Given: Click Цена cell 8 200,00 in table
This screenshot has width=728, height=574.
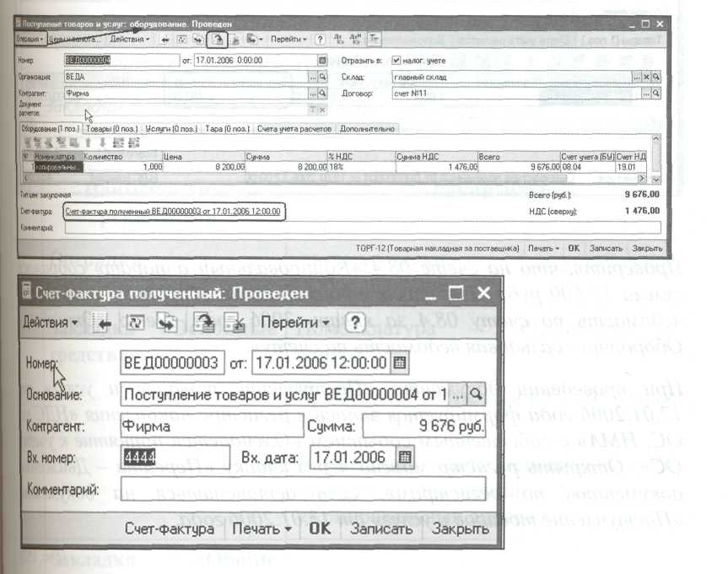Looking at the screenshot, I should pos(204,167).
